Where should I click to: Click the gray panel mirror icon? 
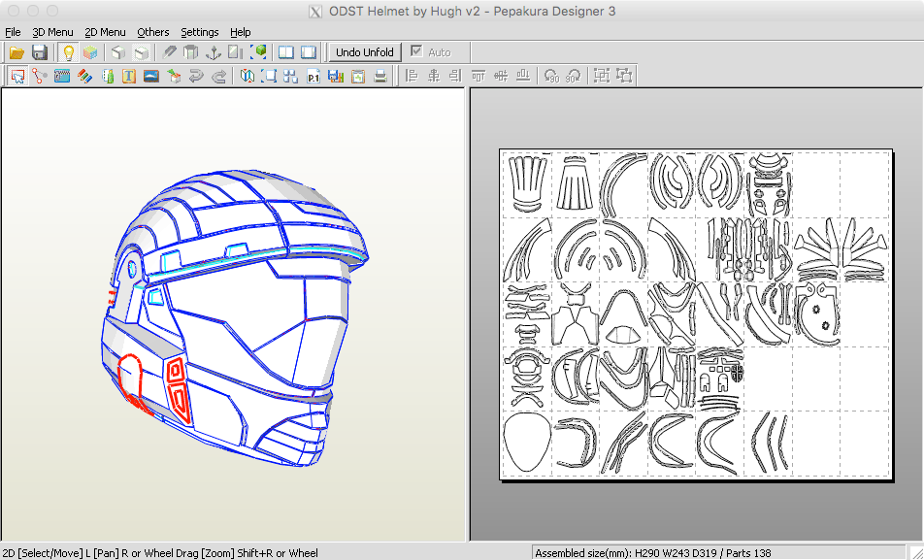(236, 52)
